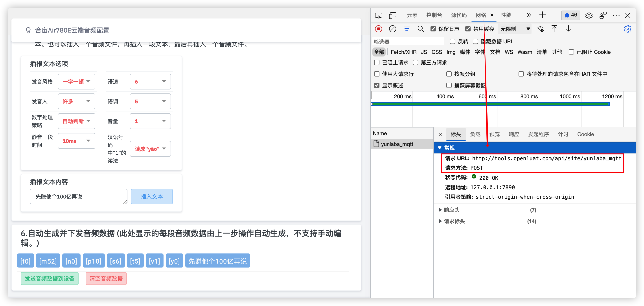Close the request details pane X
Image resolution: width=644 pixels, height=306 pixels.
click(440, 134)
